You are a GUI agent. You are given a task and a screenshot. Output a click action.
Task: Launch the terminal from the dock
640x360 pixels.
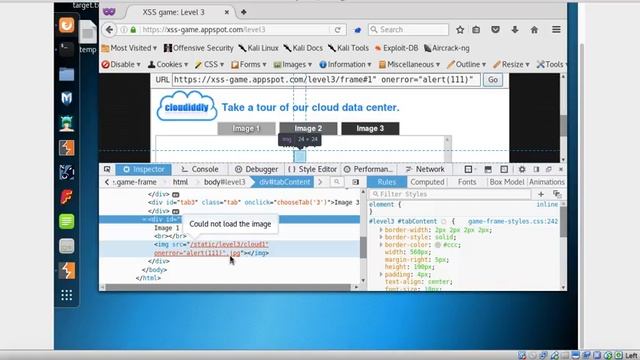point(67,49)
